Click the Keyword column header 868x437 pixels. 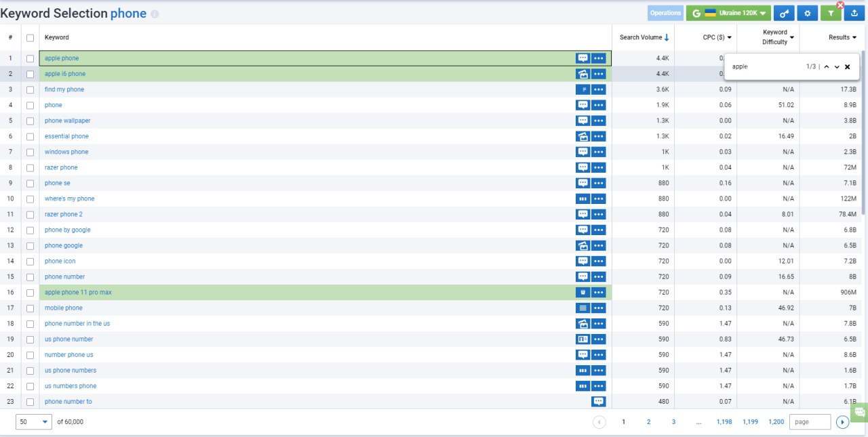tap(57, 37)
